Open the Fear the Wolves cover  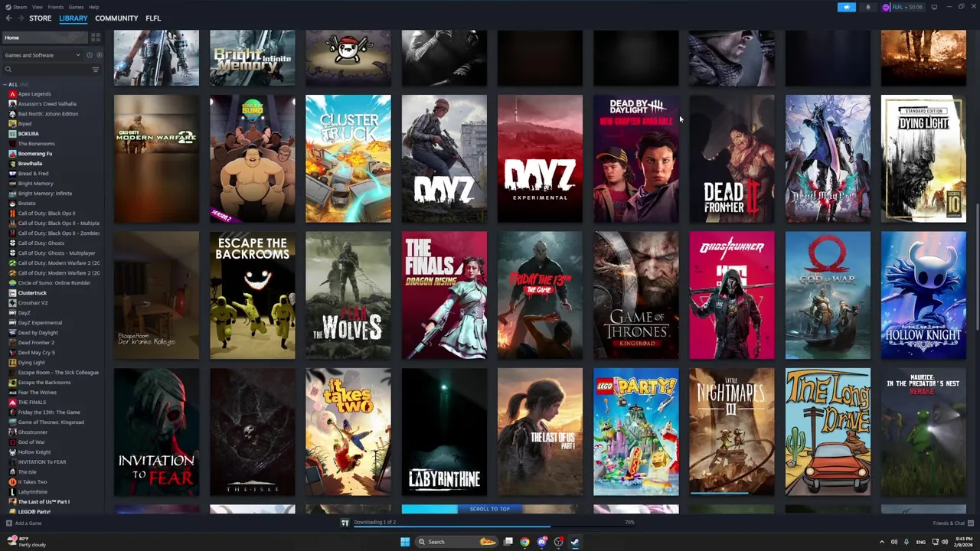pos(348,295)
